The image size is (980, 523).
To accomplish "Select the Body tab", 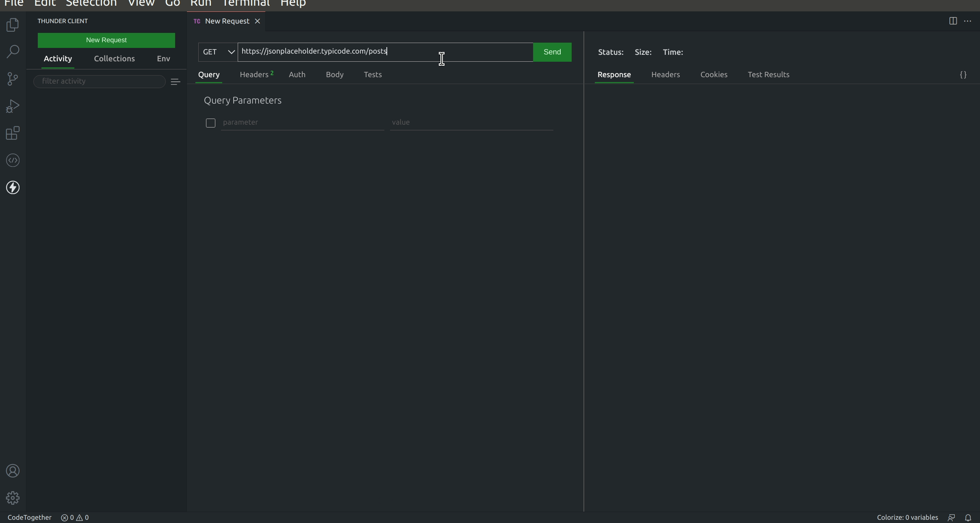I will pyautogui.click(x=334, y=75).
